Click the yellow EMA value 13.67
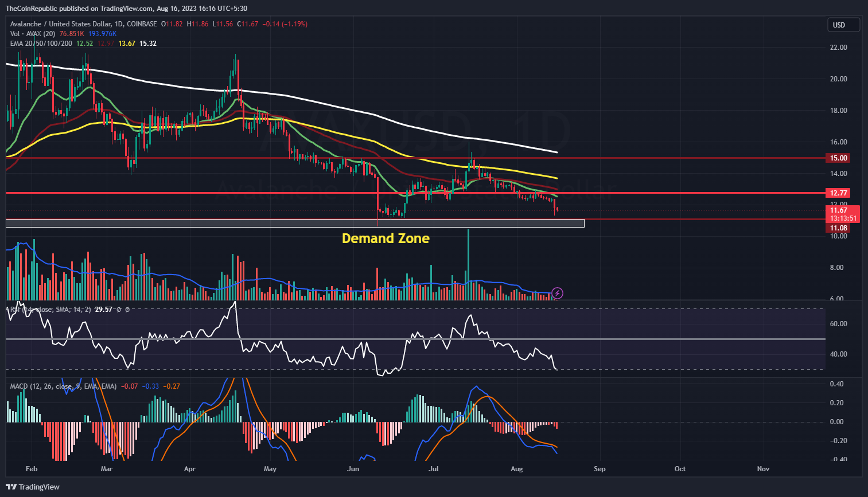 (127, 44)
